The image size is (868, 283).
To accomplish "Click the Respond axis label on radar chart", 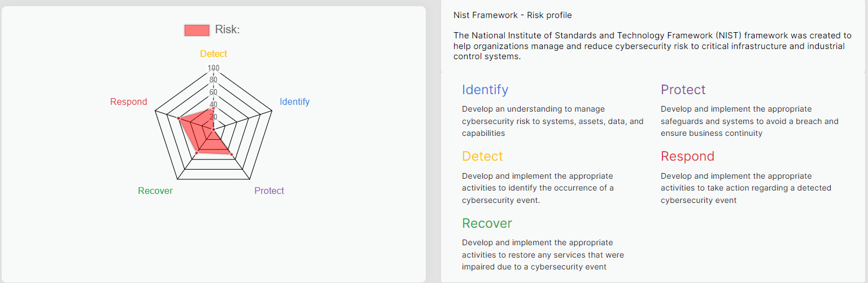I will tap(128, 102).
